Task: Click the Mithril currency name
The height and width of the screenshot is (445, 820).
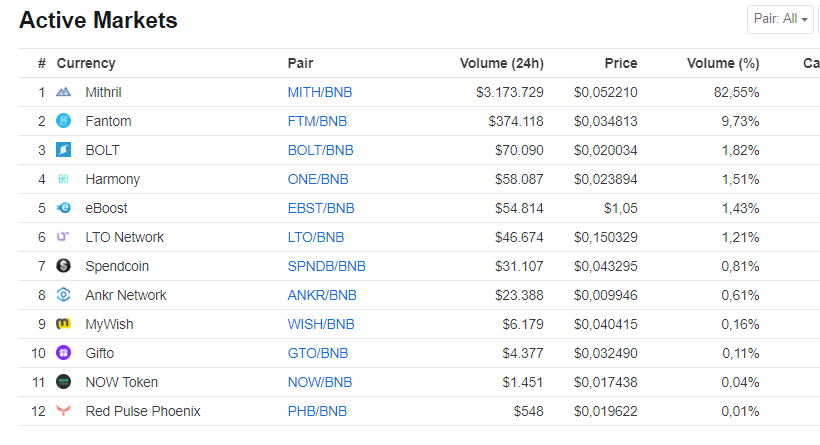Action: point(103,92)
